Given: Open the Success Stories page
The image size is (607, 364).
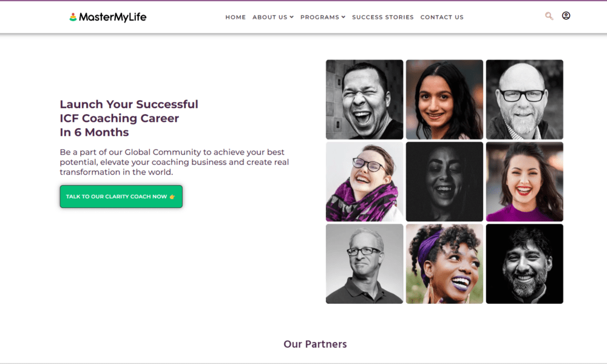Looking at the screenshot, I should coord(382,18).
